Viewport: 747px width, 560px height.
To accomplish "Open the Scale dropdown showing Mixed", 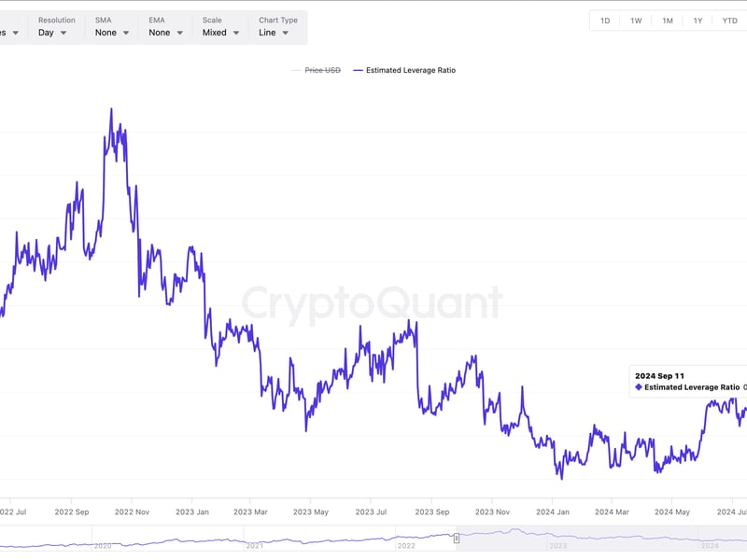I will point(221,32).
